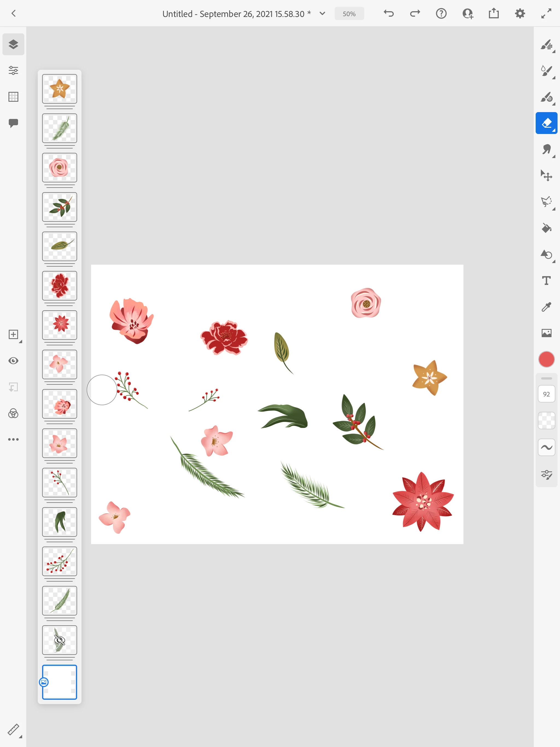Screen dimensions: 560x747
Task: Show the hidden leaf layer thumbnail
Action: [x=59, y=640]
